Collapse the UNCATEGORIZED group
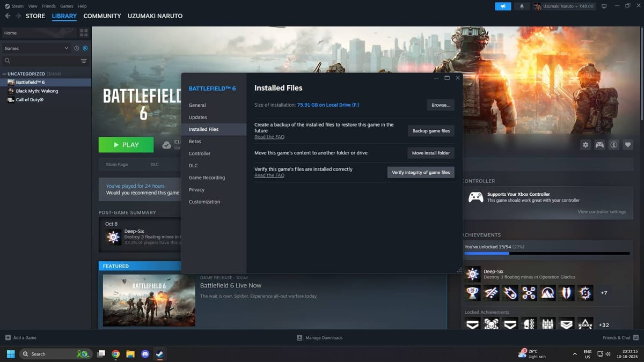This screenshot has width=644, height=362. coord(4,73)
